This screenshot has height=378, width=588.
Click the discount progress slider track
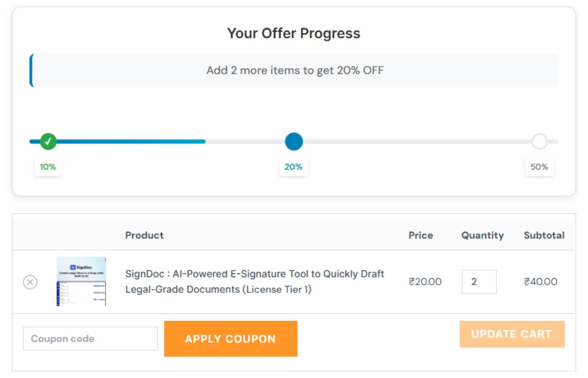406,141
